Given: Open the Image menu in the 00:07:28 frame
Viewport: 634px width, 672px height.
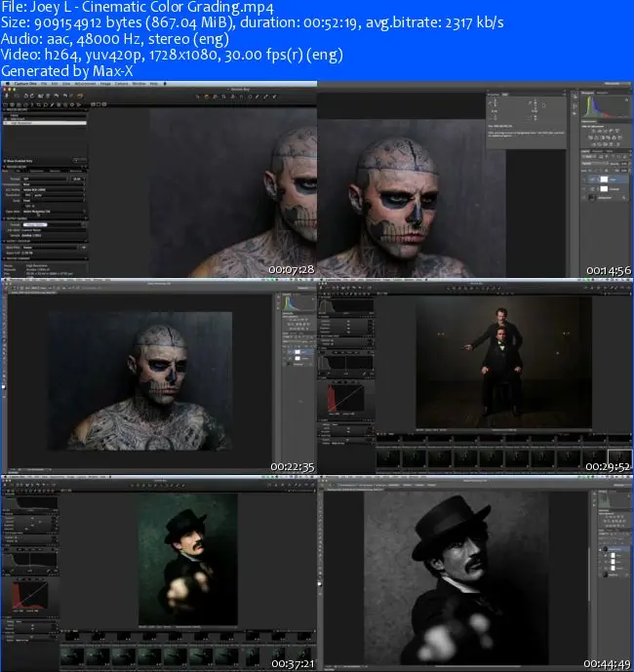Looking at the screenshot, I should (x=105, y=84).
